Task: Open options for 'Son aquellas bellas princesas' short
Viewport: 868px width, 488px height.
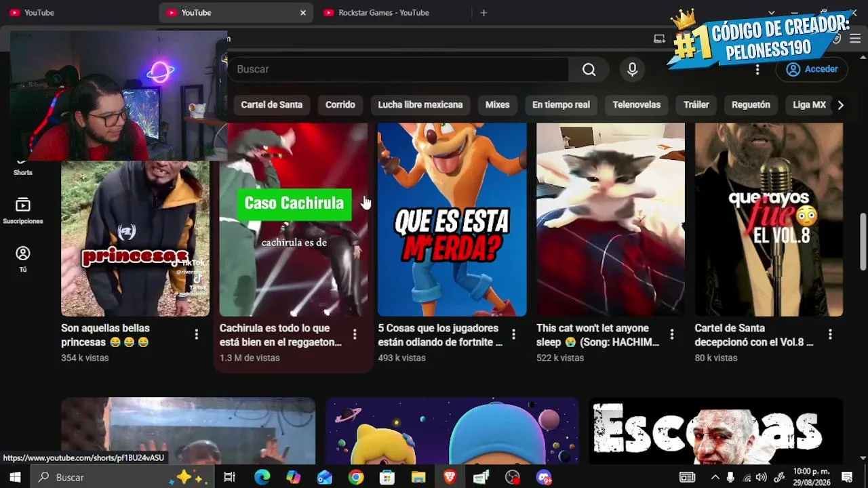Action: (x=197, y=334)
